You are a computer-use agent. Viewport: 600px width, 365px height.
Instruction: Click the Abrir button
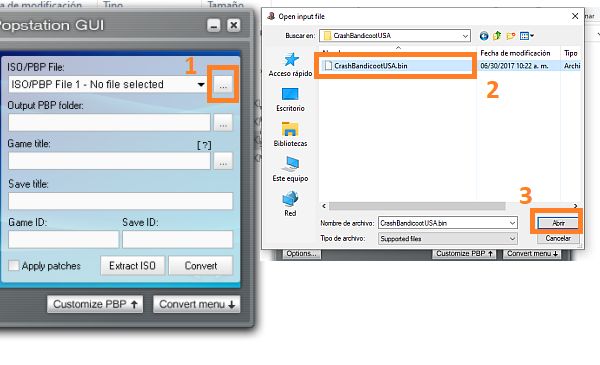[558, 223]
